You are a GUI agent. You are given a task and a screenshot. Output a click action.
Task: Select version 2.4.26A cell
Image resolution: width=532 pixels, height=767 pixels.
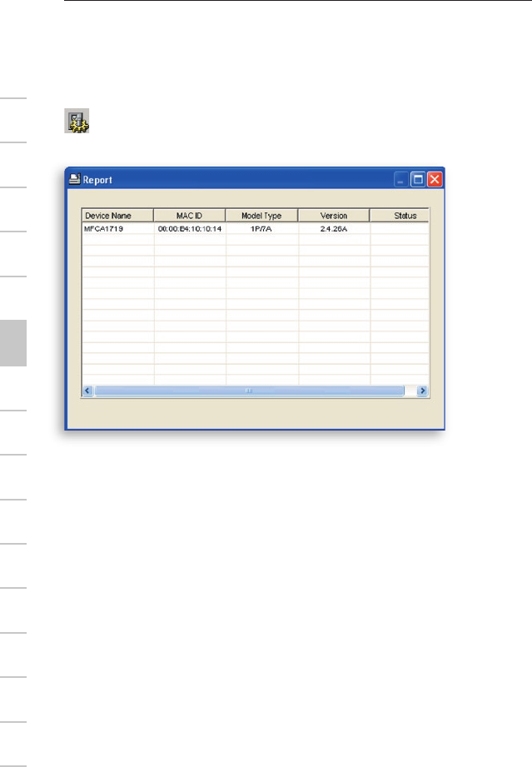334,228
